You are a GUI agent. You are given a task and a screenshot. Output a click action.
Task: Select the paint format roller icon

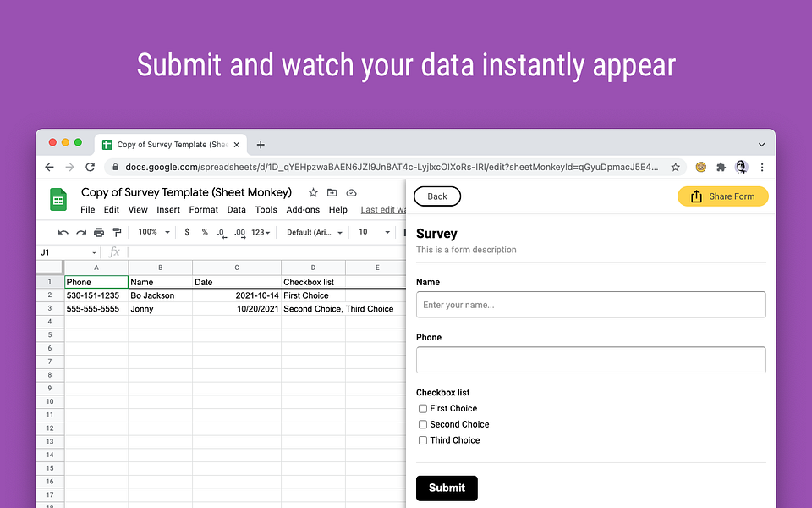(x=117, y=232)
